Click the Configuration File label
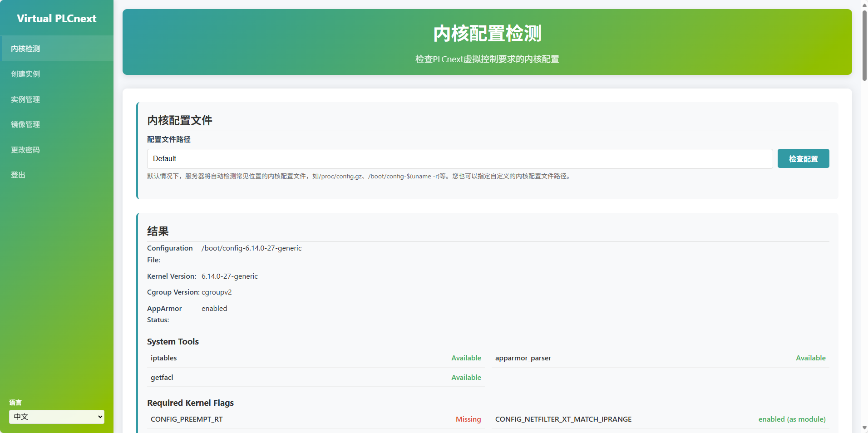Image resolution: width=868 pixels, height=433 pixels. pyautogui.click(x=170, y=254)
